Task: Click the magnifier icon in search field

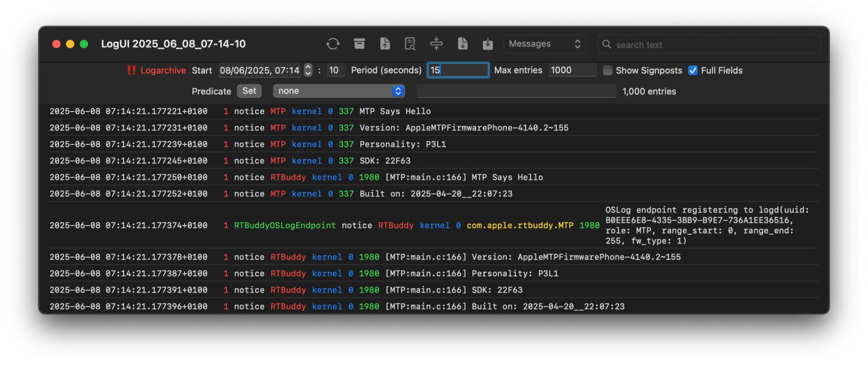Action: coord(608,45)
